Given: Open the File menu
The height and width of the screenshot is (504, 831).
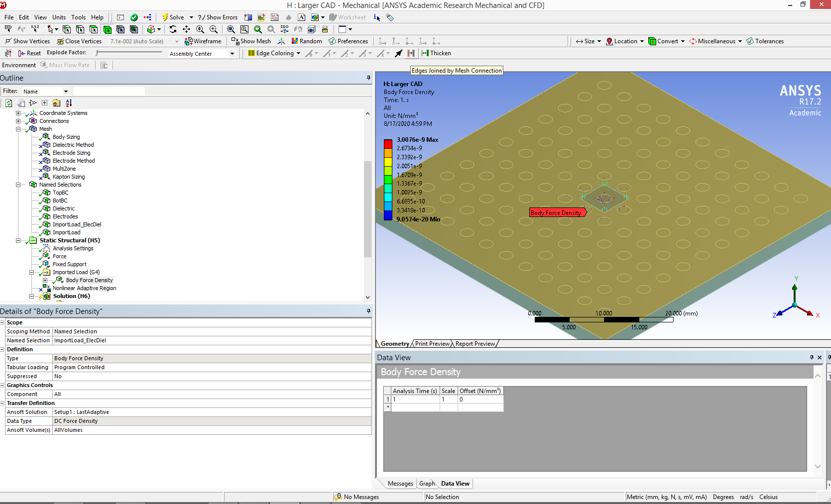Looking at the screenshot, I should coord(9,17).
